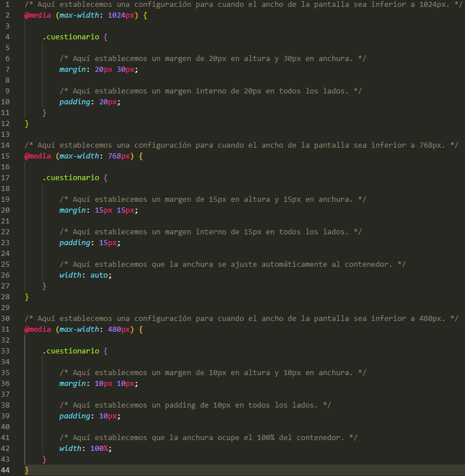465x476 pixels.
Task: Click the margin property on line 7
Action: [x=72, y=70]
